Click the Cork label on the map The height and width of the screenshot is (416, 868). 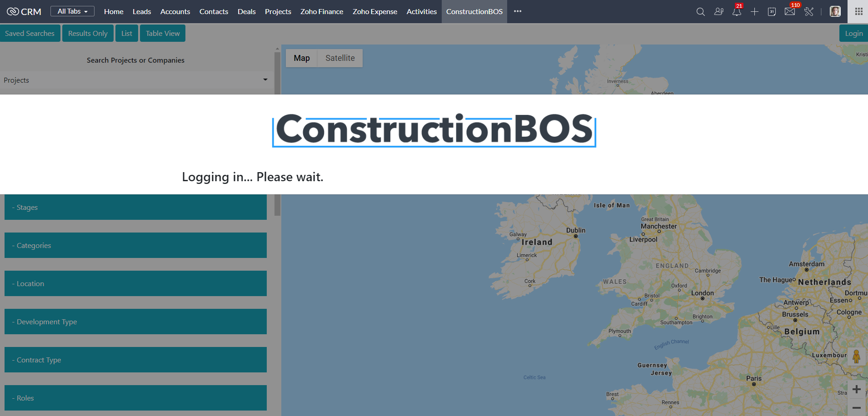pyautogui.click(x=530, y=281)
